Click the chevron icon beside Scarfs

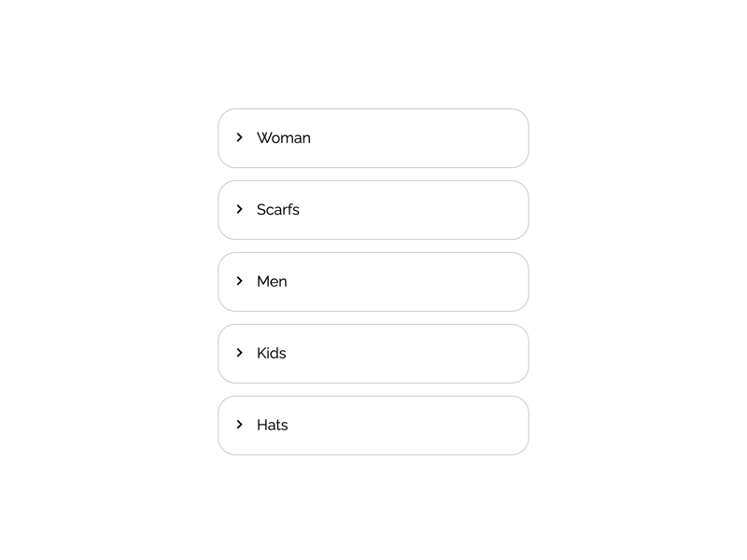(x=240, y=209)
